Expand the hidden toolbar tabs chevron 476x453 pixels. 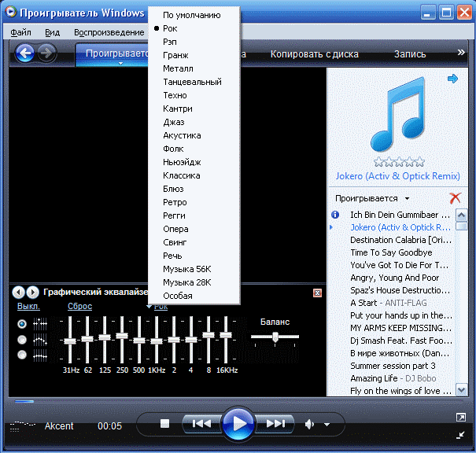(x=461, y=53)
